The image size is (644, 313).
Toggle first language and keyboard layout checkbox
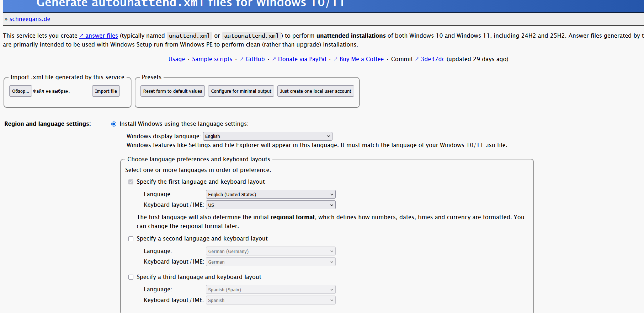[x=131, y=182]
